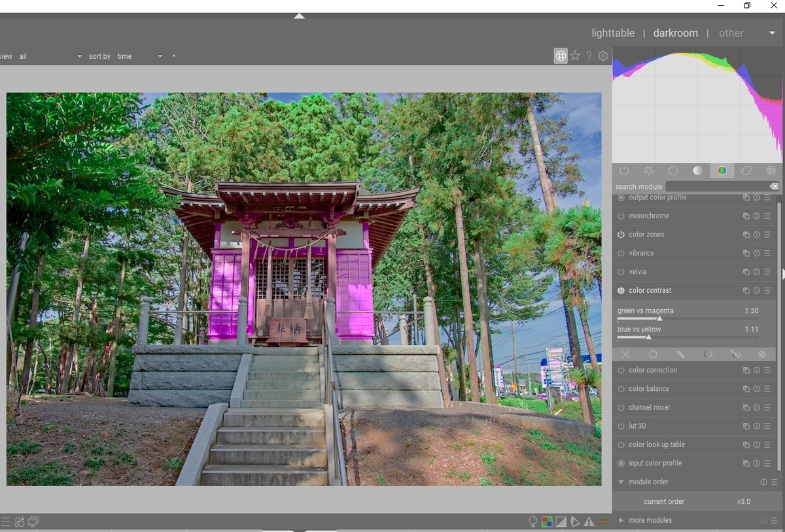Screen dimensions: 785x532
Task: Enable the vibrance module
Action: (621, 253)
